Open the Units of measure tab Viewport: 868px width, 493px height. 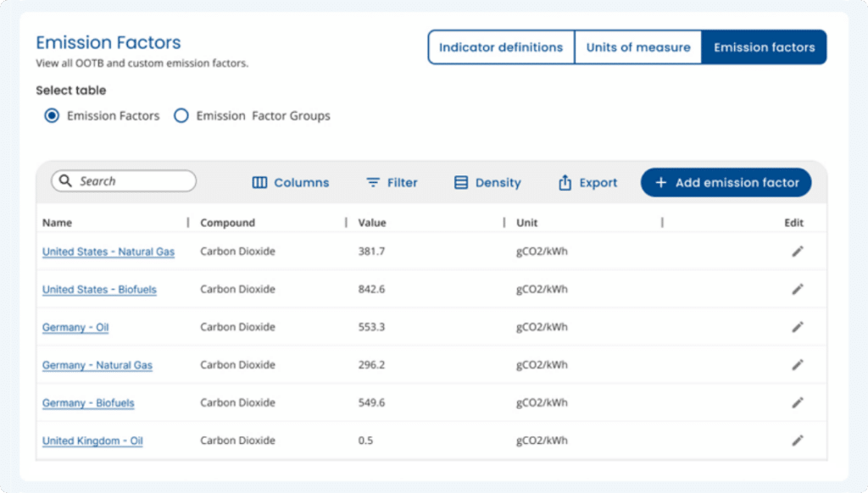[x=637, y=47]
